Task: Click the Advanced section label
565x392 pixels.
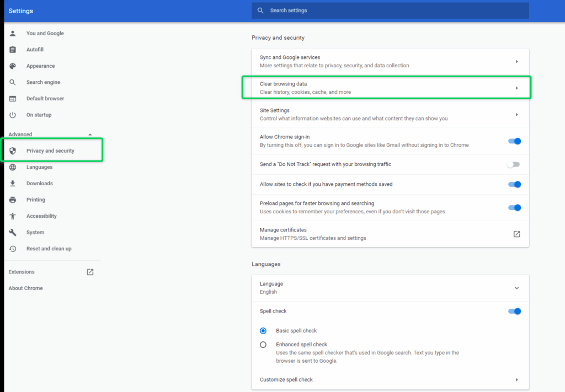Action: click(20, 135)
